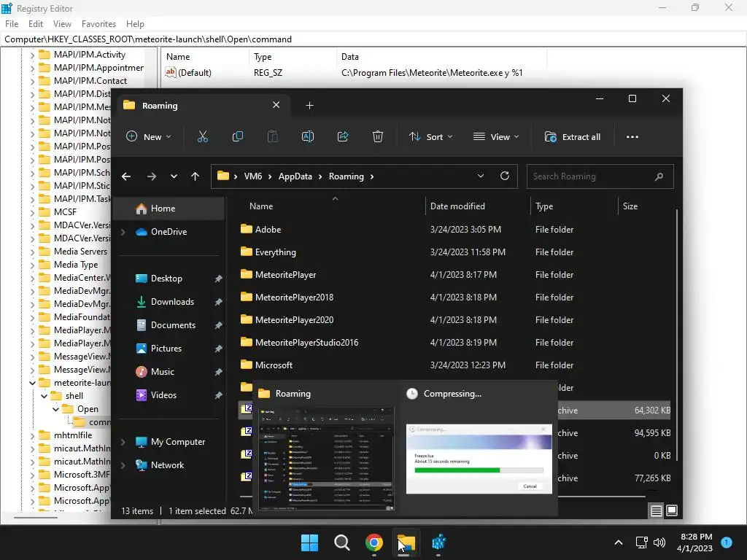Open the volume control in system tray

click(x=659, y=542)
